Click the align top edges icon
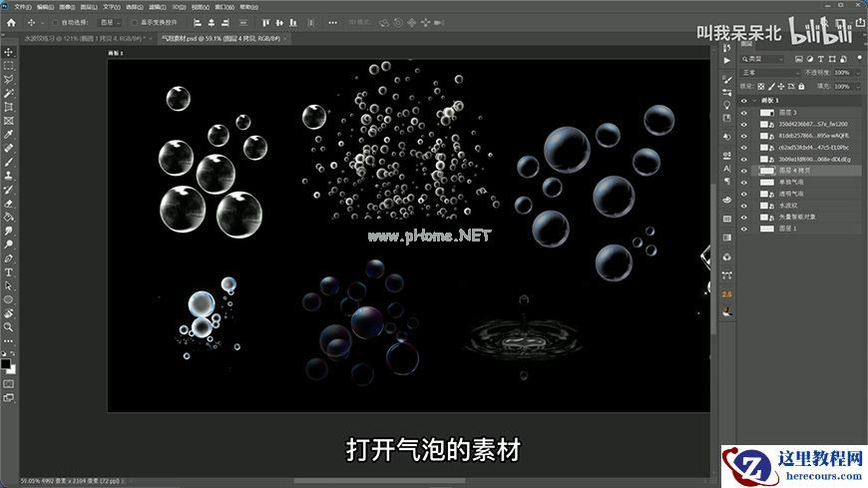Viewport: 868px width, 488px height. click(265, 23)
